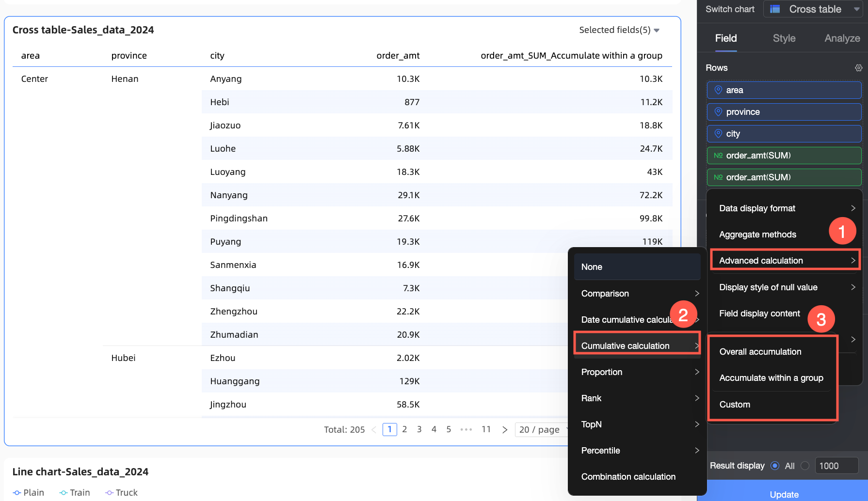Viewport: 868px width, 501px height.
Task: Go to the next page arrow in pagination
Action: [x=505, y=430]
